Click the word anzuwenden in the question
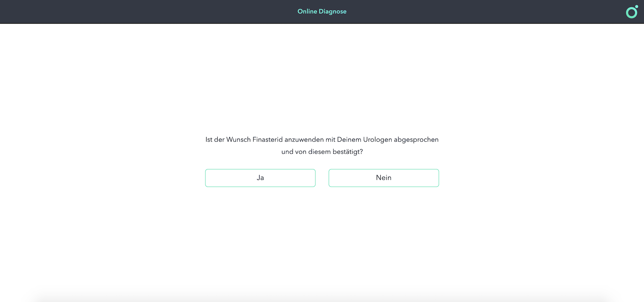This screenshot has width=644, height=302. click(x=304, y=140)
